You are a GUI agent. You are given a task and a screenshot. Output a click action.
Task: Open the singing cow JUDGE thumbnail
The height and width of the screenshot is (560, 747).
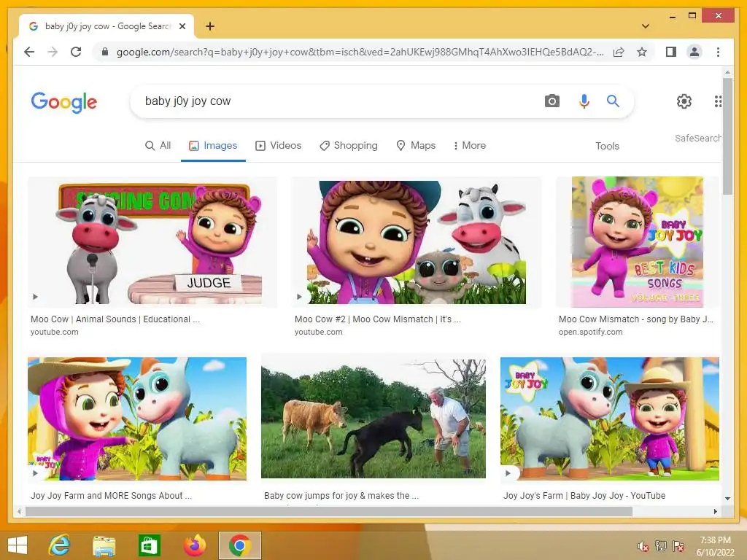coord(152,242)
